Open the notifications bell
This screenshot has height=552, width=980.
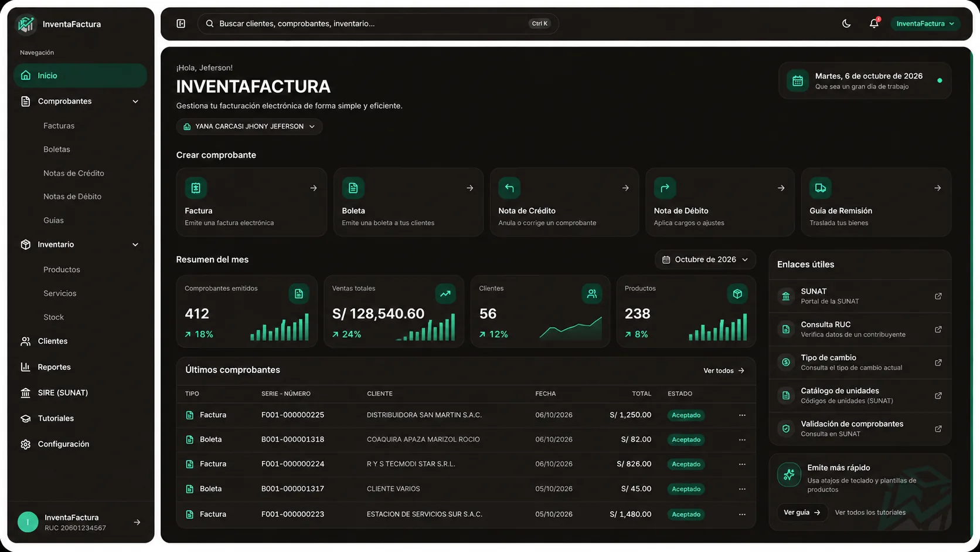point(874,23)
